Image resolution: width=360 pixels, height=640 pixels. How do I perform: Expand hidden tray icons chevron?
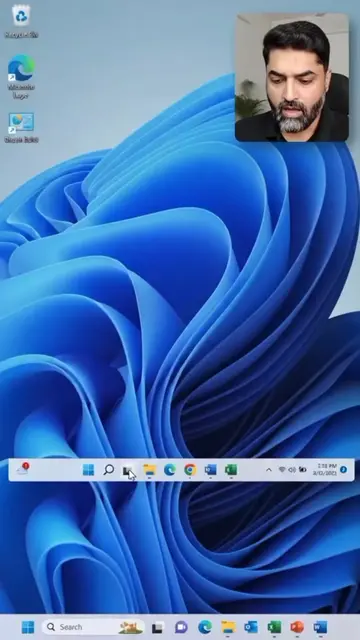pyautogui.click(x=269, y=470)
